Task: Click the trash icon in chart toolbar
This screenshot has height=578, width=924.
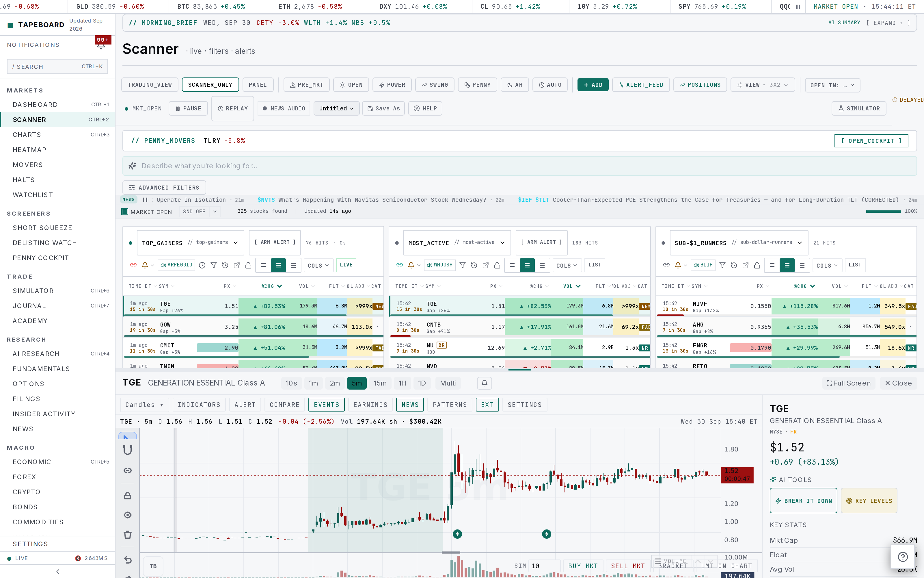Action: click(128, 534)
